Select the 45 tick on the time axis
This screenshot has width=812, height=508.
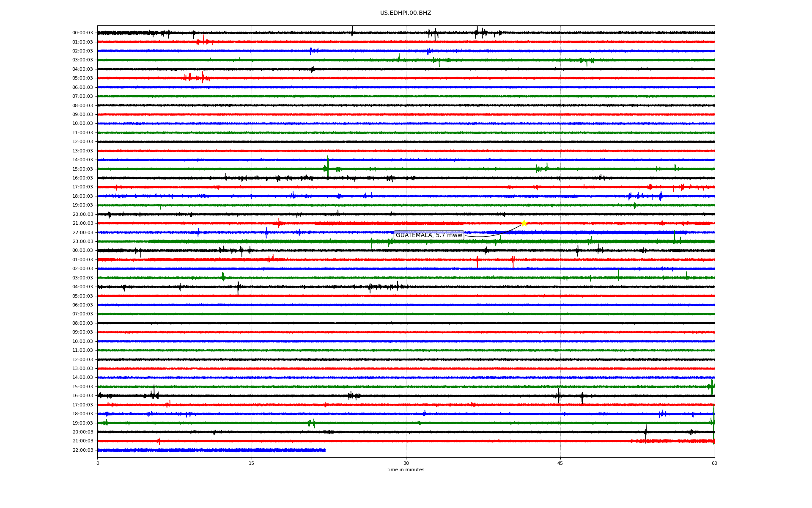[560, 463]
